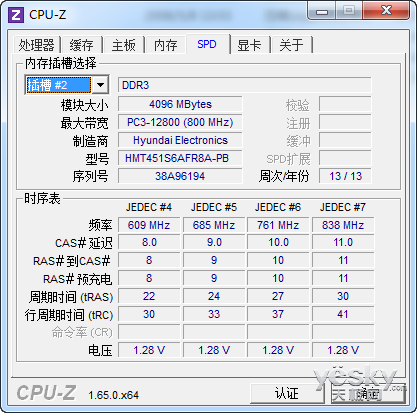417x413 pixels.
Task: Click the 确定 button
Action: coord(368,394)
